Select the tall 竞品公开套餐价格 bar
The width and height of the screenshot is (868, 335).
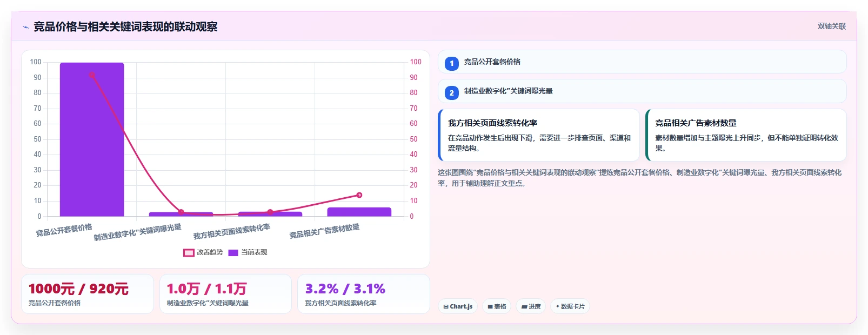[x=92, y=139]
